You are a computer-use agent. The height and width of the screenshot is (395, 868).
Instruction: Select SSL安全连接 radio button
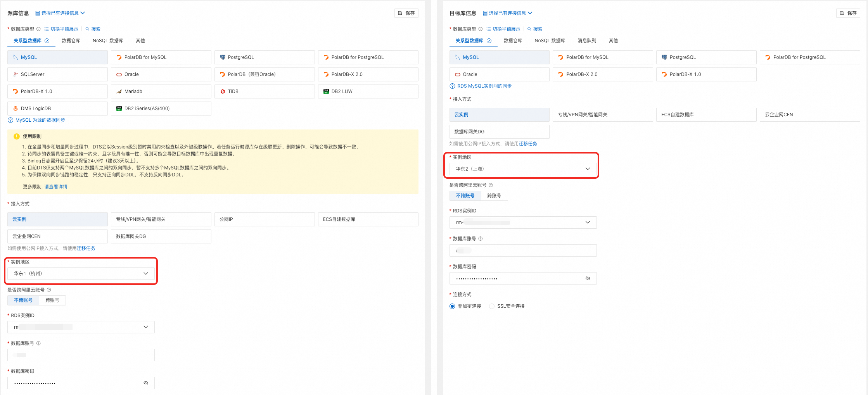point(492,306)
